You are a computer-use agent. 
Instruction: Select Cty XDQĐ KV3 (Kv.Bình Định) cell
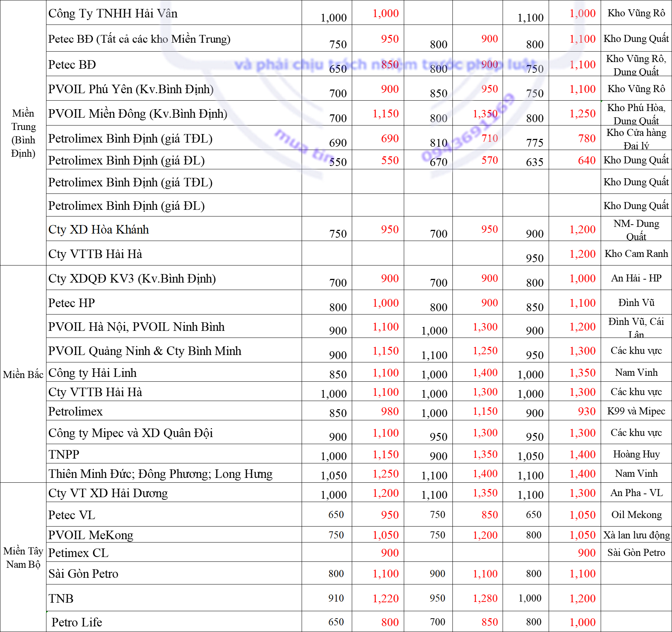point(174,278)
